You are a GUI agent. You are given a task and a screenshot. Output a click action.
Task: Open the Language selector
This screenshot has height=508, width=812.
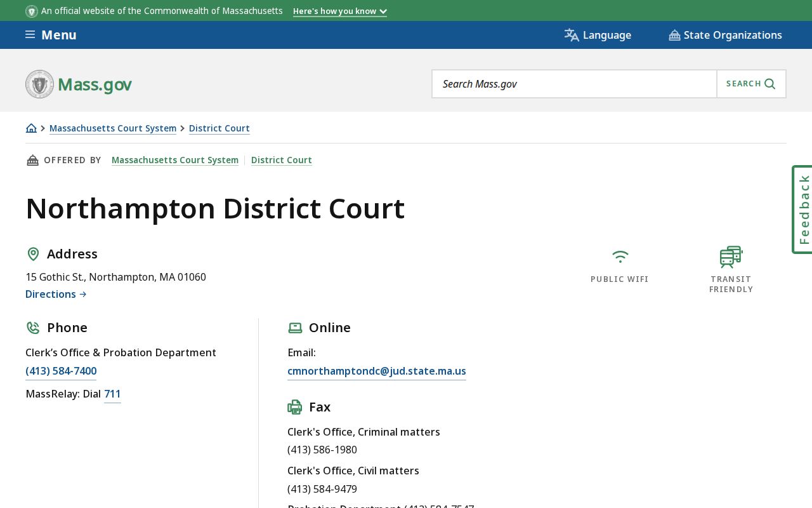pos(598,35)
